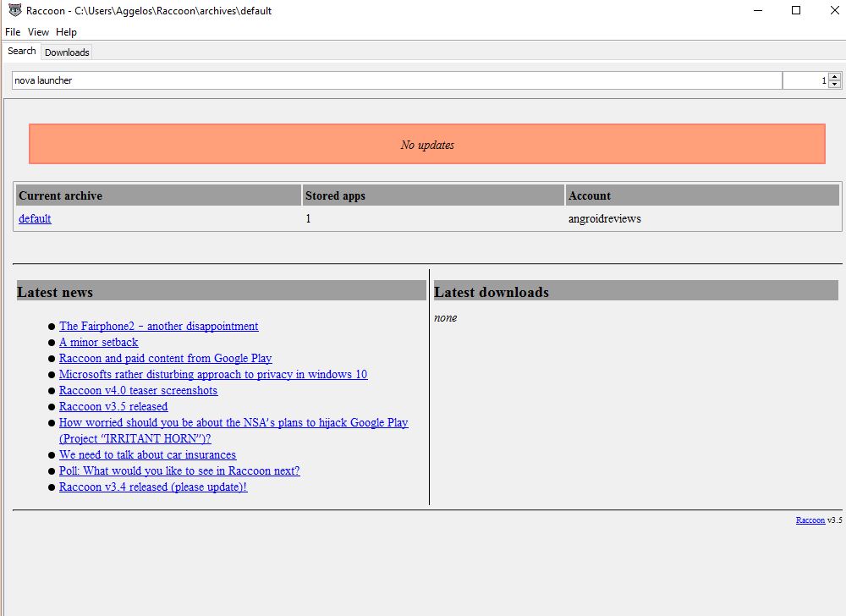Close the Raccoon window
The width and height of the screenshot is (846, 616).
click(834, 10)
